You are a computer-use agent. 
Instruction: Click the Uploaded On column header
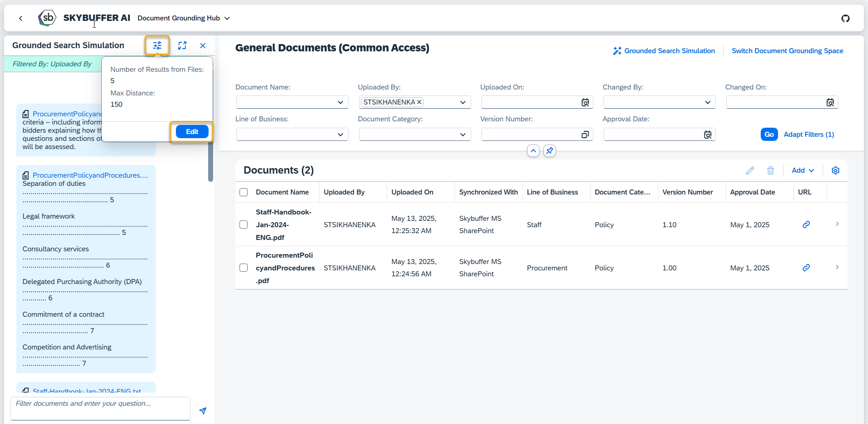click(x=412, y=192)
